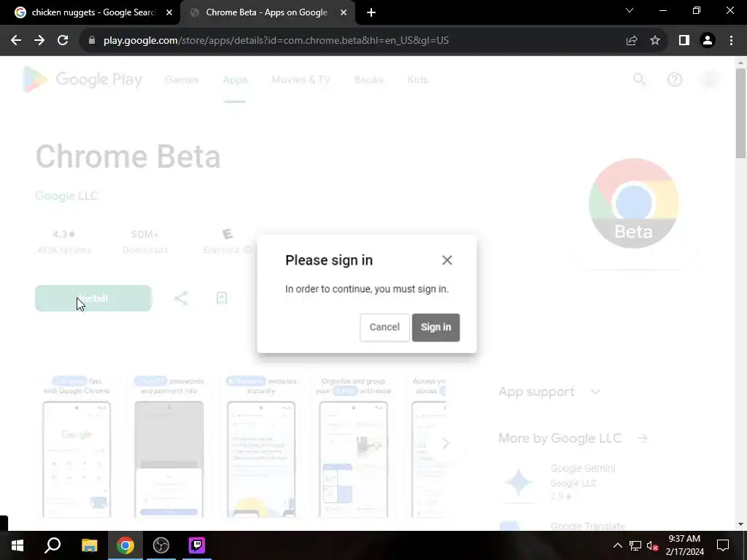
Task: Open Chrome profile avatar menu
Action: click(x=708, y=41)
